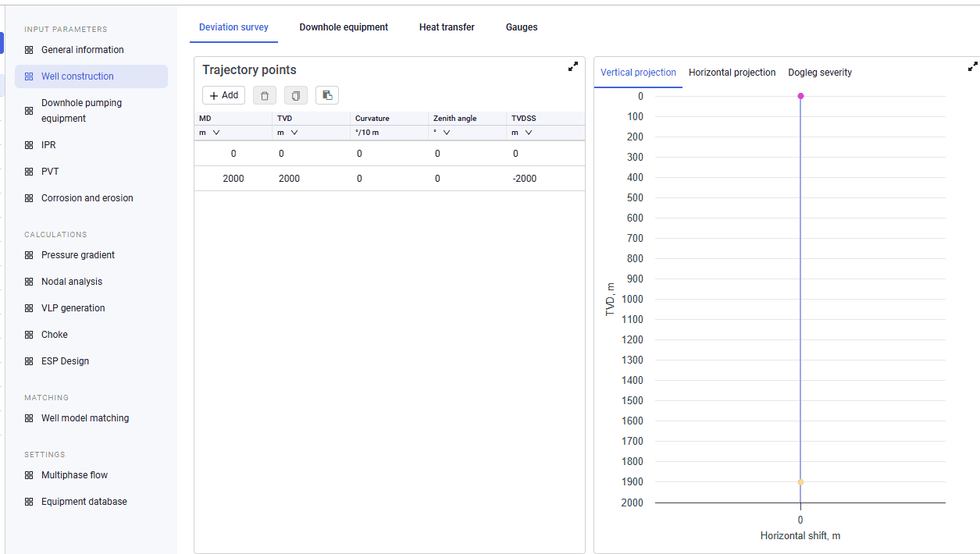Click the grid icon next to IPR
Viewport: 980px width, 554px height.
click(29, 145)
